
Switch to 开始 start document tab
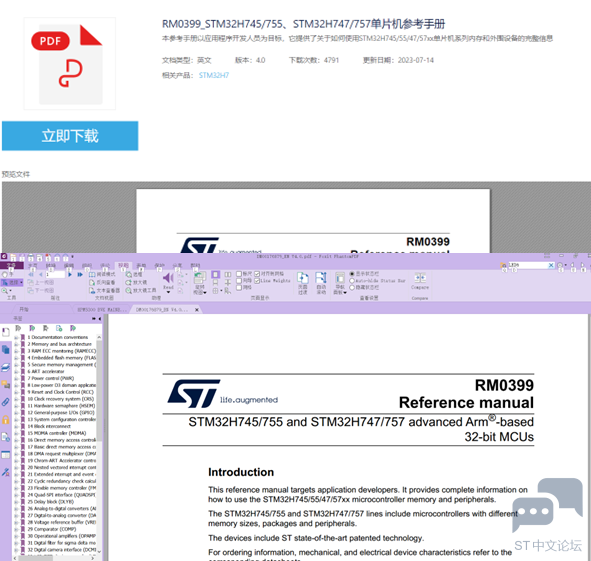[x=24, y=310]
